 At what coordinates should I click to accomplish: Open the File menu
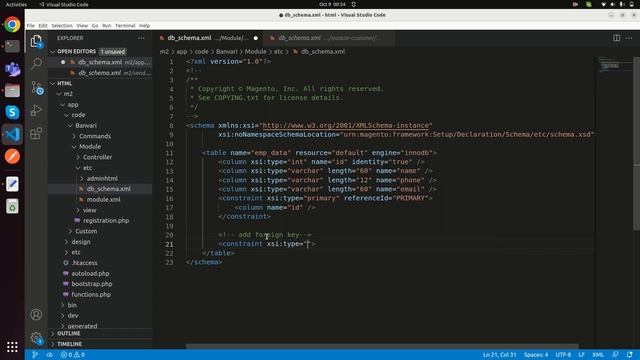[31, 25]
